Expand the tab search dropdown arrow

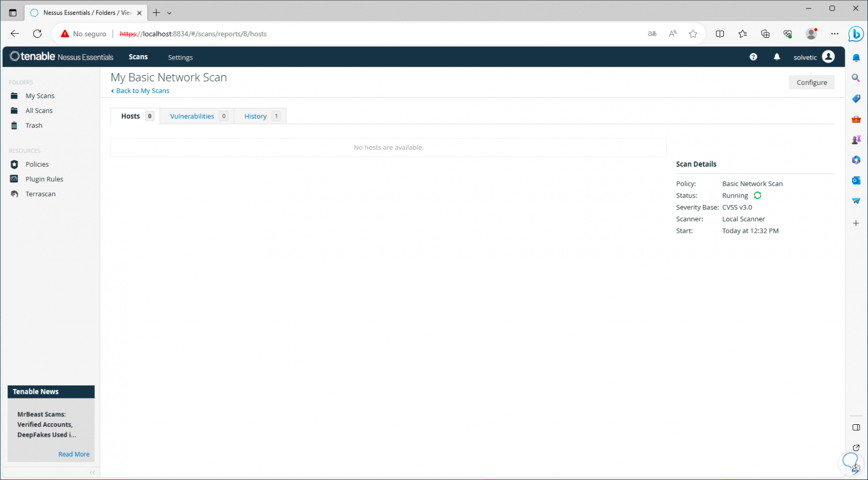pyautogui.click(x=169, y=13)
